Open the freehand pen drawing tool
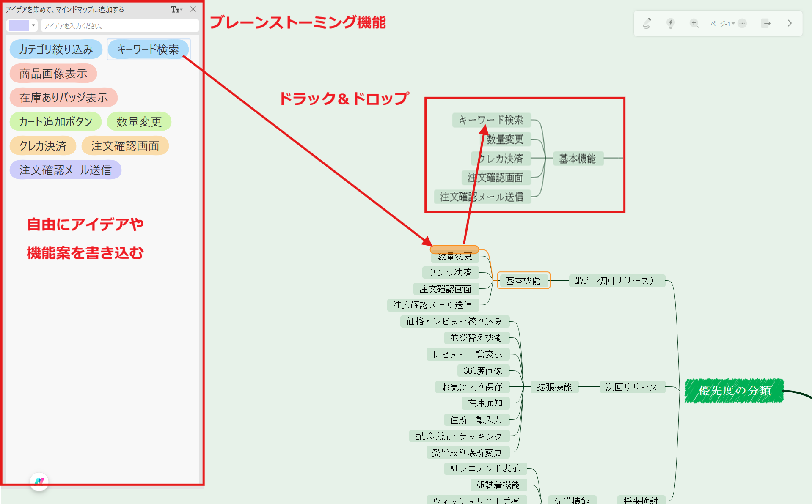The image size is (812, 504). click(647, 23)
